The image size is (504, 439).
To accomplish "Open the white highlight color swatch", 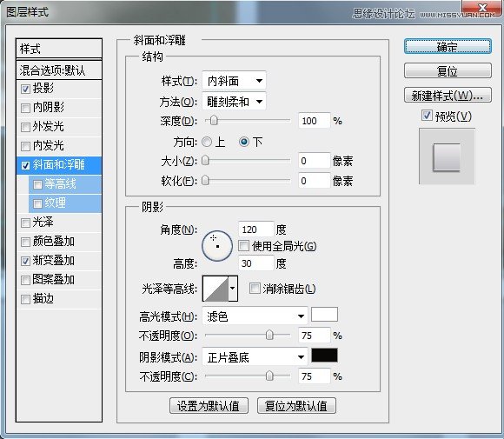I will click(324, 314).
